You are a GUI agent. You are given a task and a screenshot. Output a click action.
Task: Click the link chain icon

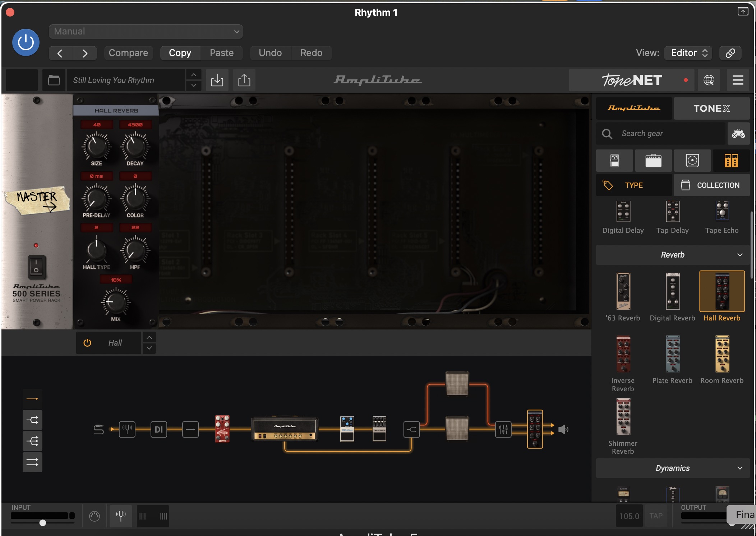click(x=730, y=53)
